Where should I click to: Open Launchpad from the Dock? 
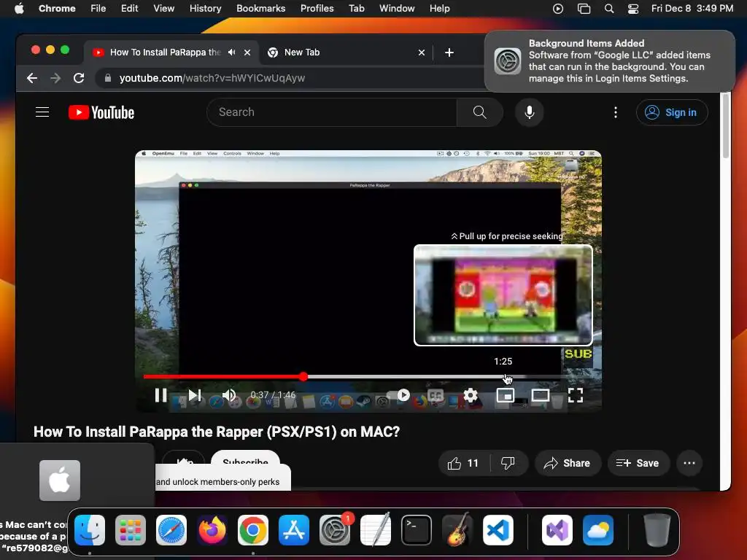(x=131, y=530)
